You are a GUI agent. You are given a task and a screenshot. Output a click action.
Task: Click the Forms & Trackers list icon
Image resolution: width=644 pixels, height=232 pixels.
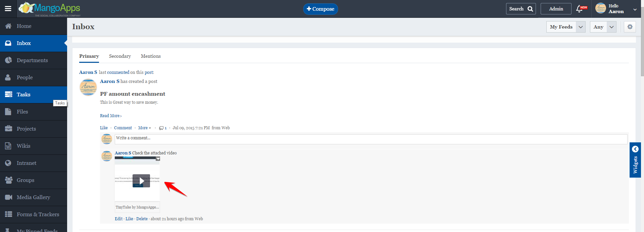click(x=8, y=215)
